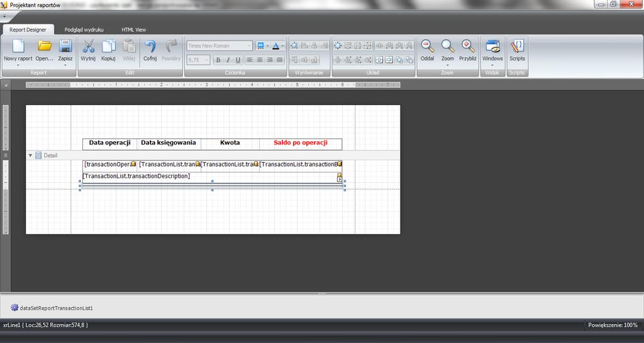Open the font size combo box

(x=199, y=60)
